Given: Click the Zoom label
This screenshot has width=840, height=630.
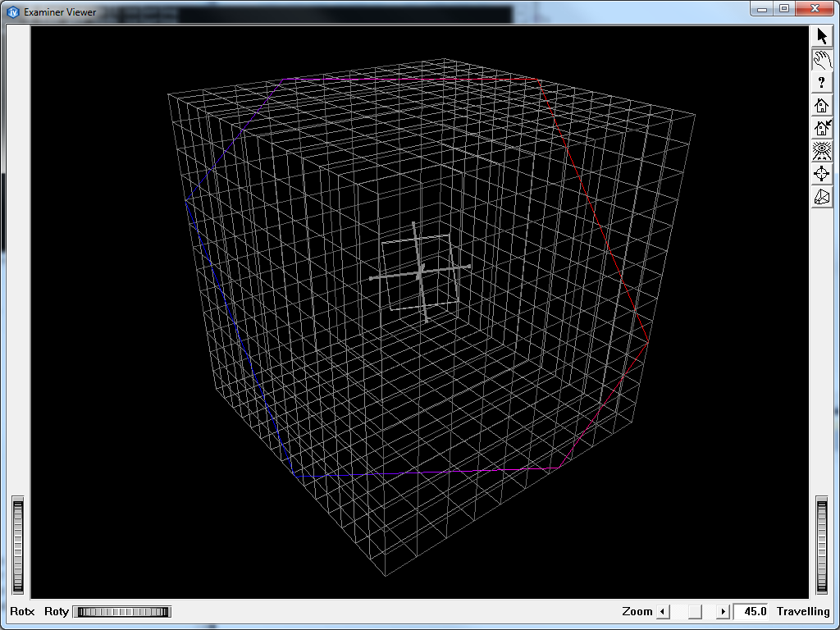Looking at the screenshot, I should point(637,611).
